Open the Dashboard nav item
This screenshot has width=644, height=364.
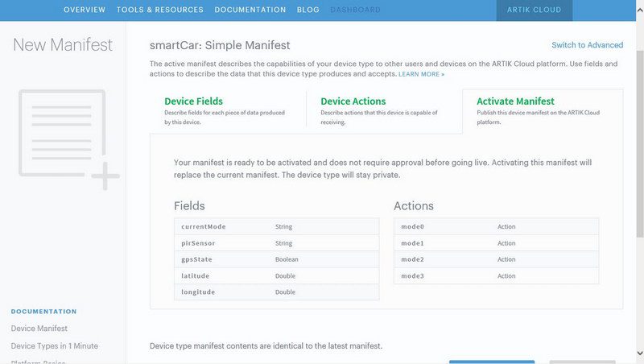click(x=355, y=10)
